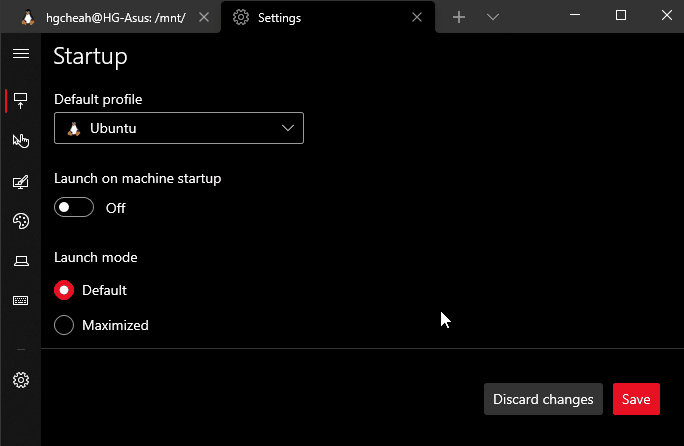This screenshot has width=684, height=446.
Task: Close the Windows Terminal window
Action: click(x=667, y=15)
